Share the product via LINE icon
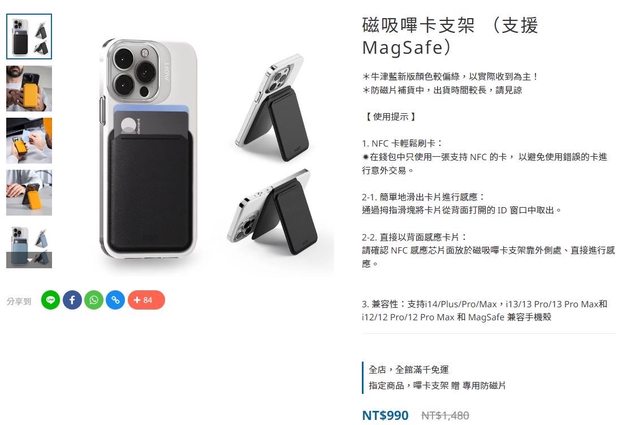This screenshot has width=640, height=425. pos(51,300)
